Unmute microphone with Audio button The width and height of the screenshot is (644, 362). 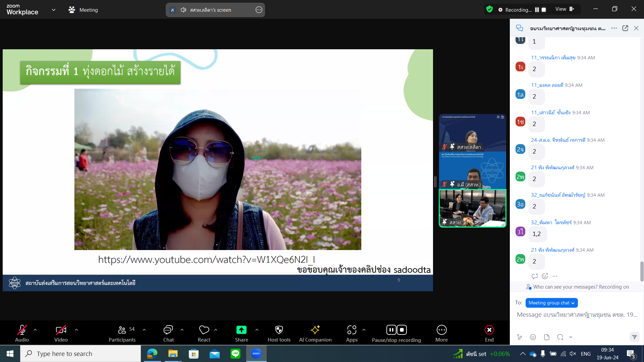[x=22, y=333]
